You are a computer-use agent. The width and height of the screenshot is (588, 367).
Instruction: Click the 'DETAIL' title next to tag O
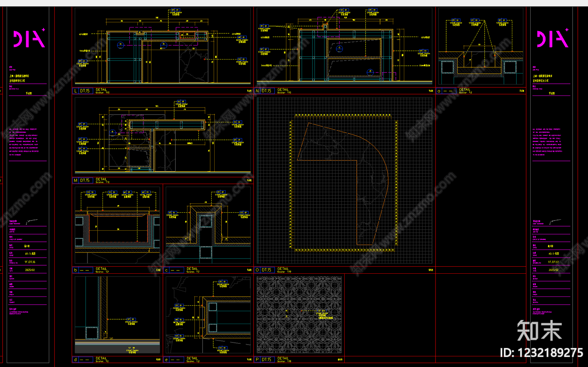coord(283,269)
